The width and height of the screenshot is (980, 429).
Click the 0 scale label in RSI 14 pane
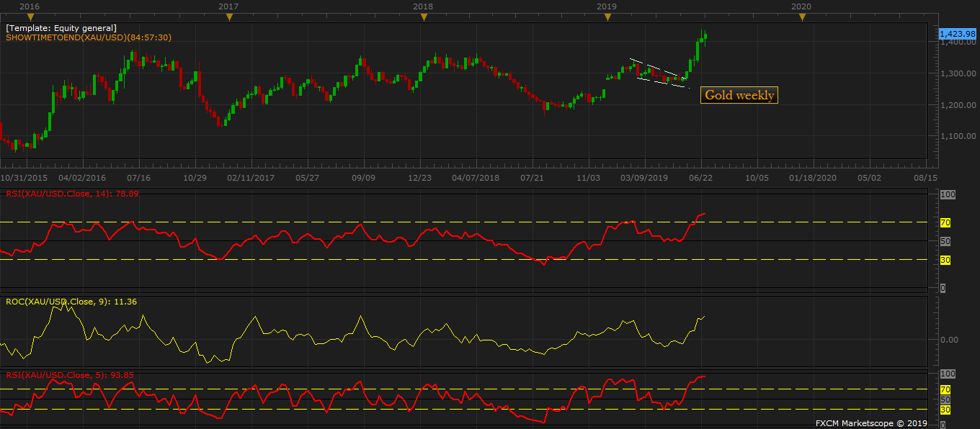pos(943,288)
